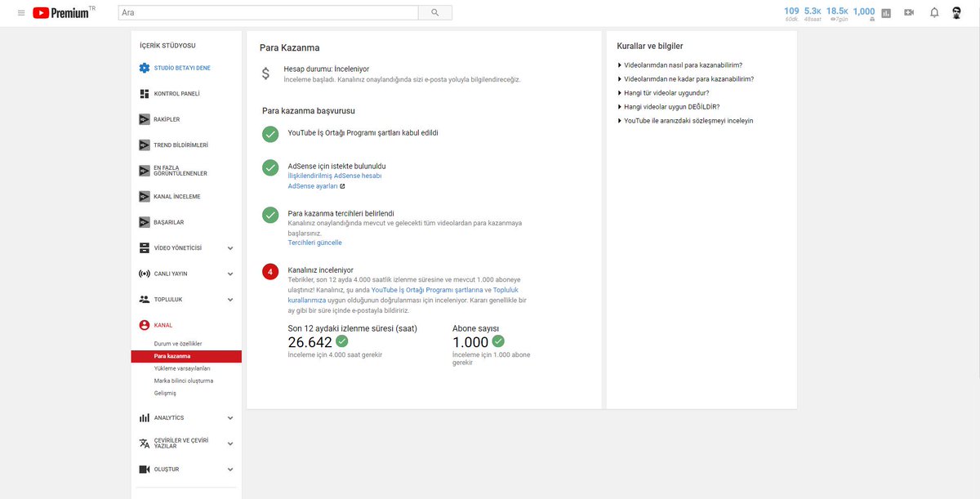The image size is (980, 499).
Task: Click the Video Yöneticisi icon
Action: tap(145, 248)
